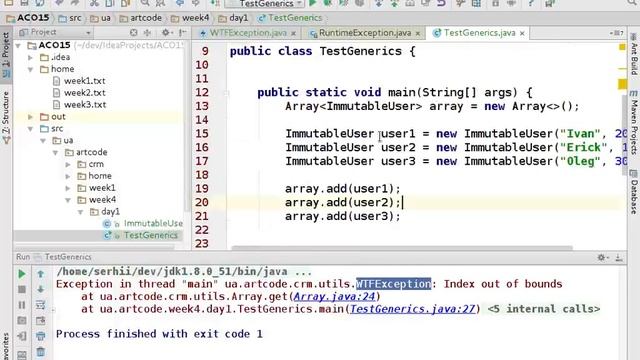Screen dimensions: 640x360
Task: Collapse the day1 package
Action: pos(81,212)
